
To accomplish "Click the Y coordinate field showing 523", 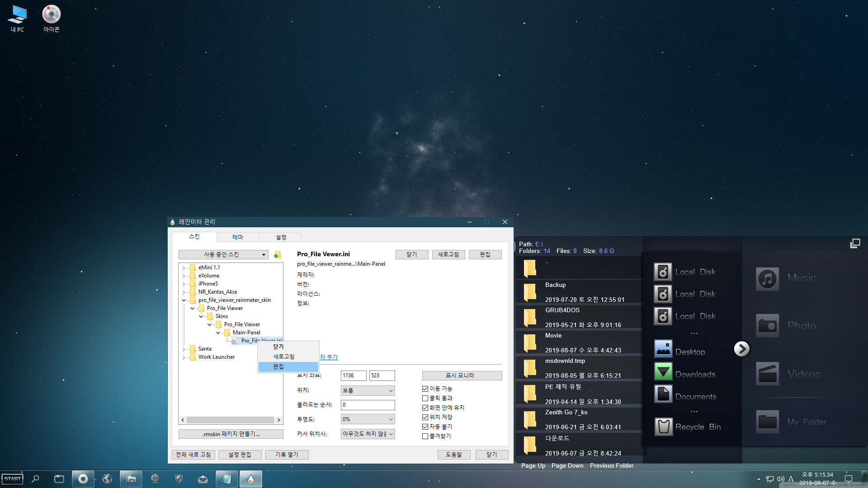I will [x=382, y=375].
